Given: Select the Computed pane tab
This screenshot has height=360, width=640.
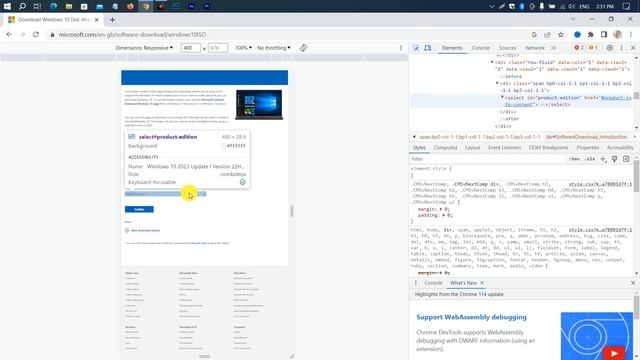Looking at the screenshot, I should (x=445, y=147).
